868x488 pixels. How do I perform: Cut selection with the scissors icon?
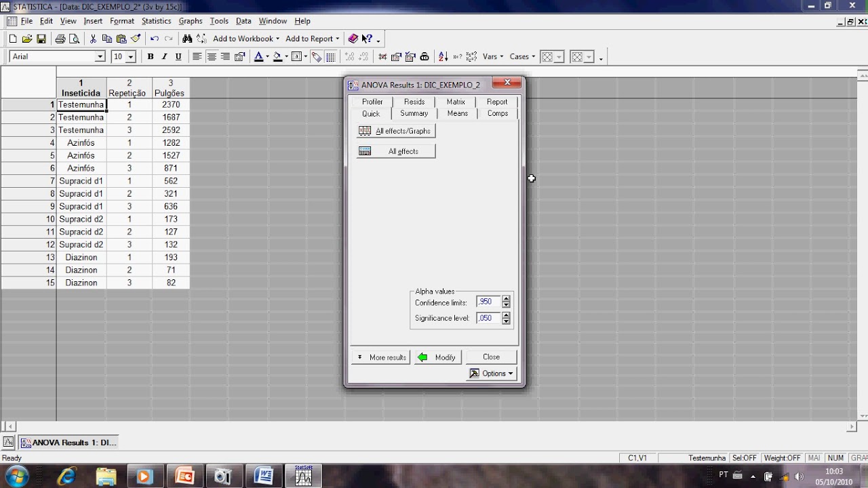[x=93, y=39]
